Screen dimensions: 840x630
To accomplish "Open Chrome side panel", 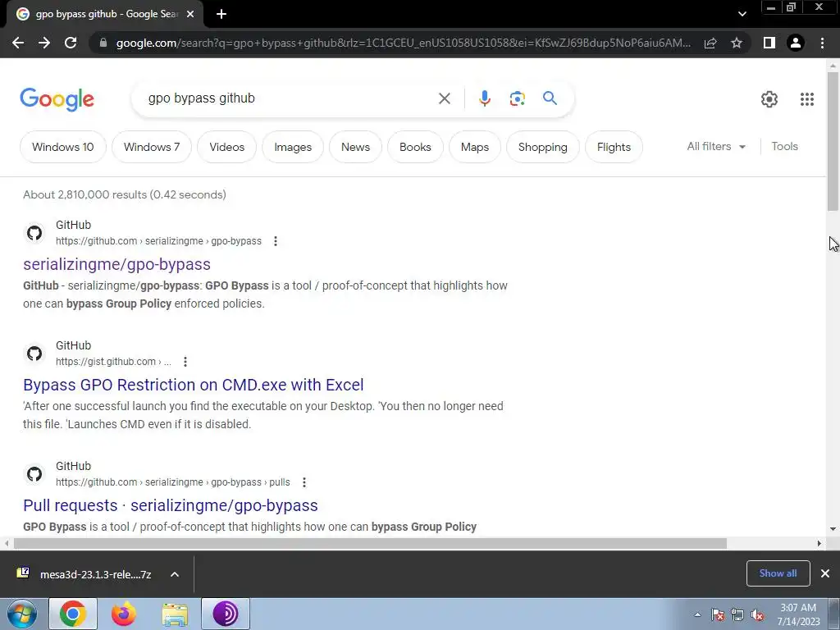I will [x=769, y=43].
